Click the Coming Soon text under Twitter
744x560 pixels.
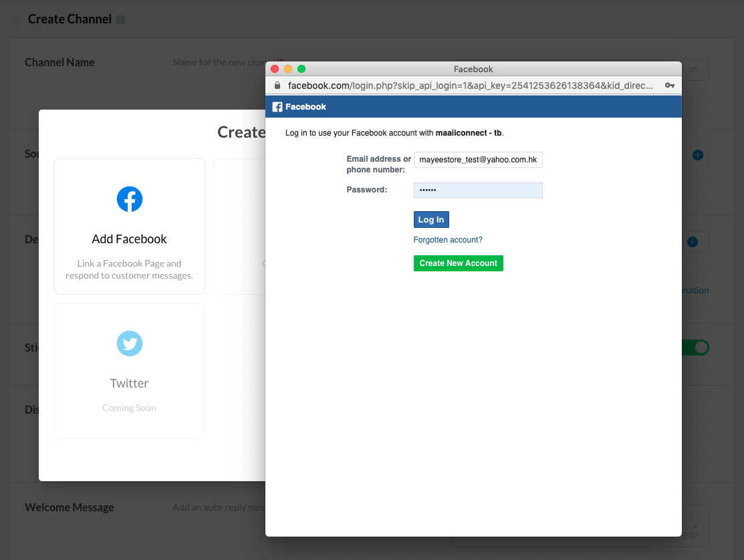tap(129, 408)
